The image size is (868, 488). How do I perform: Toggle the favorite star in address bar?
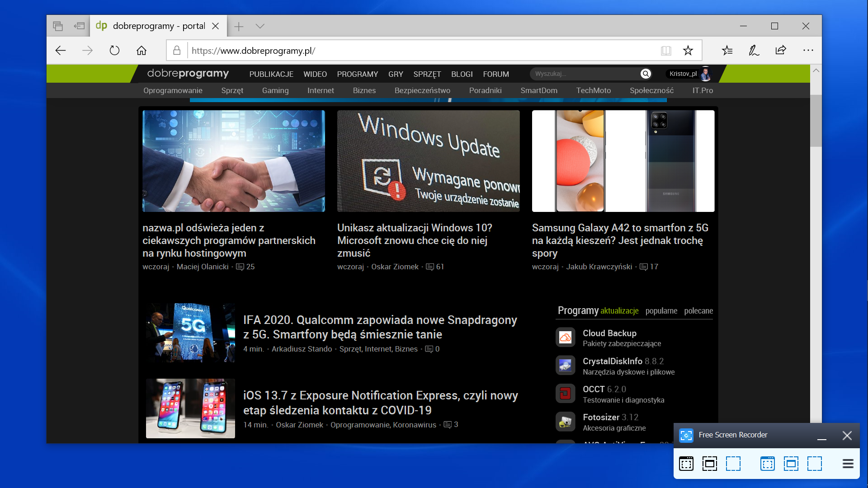click(x=688, y=51)
